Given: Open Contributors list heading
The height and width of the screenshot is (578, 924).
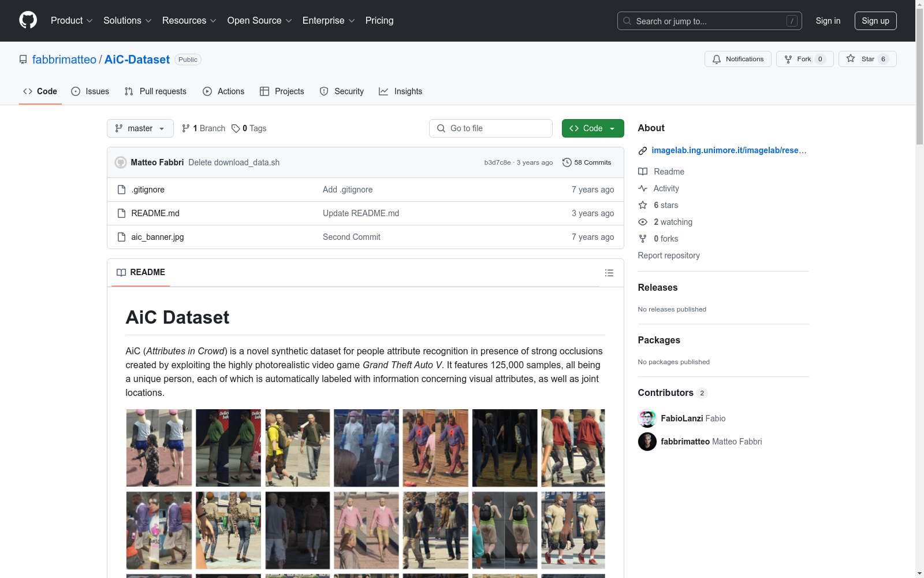Looking at the screenshot, I should pyautogui.click(x=673, y=393).
